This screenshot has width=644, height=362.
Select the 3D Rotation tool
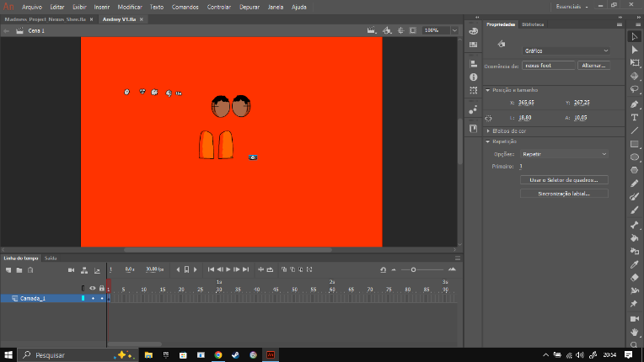tap(635, 76)
